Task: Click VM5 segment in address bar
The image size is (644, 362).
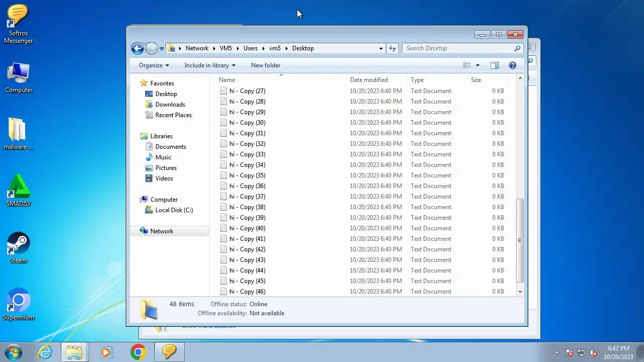Action: [x=226, y=48]
